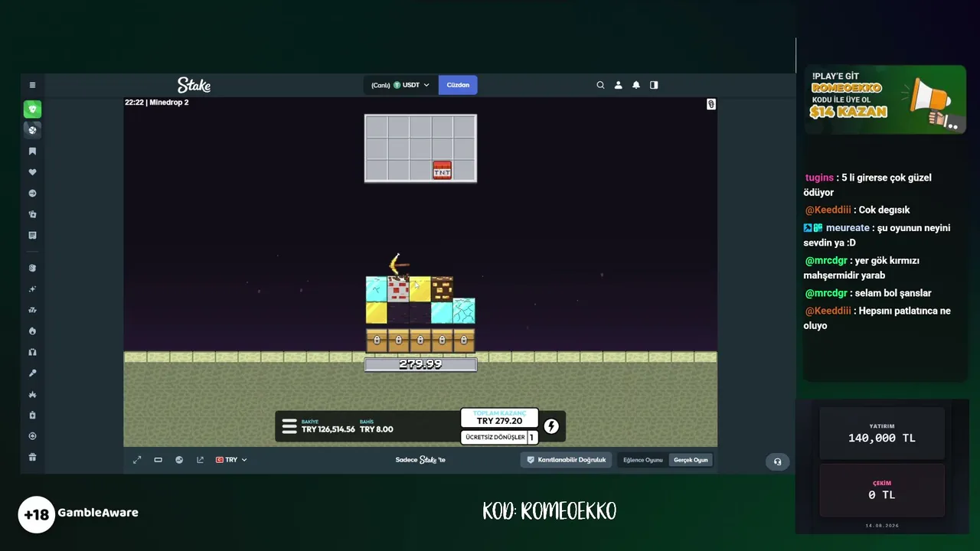Click the Kanıtlanabilir Doğruluk button

point(567,460)
